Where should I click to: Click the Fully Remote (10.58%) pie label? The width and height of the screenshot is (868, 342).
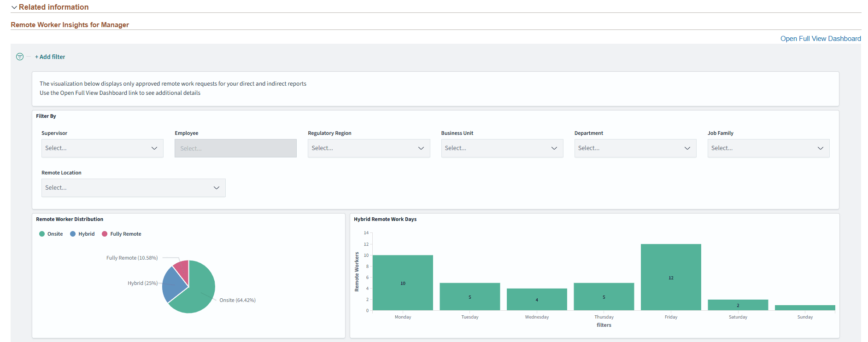point(132,258)
